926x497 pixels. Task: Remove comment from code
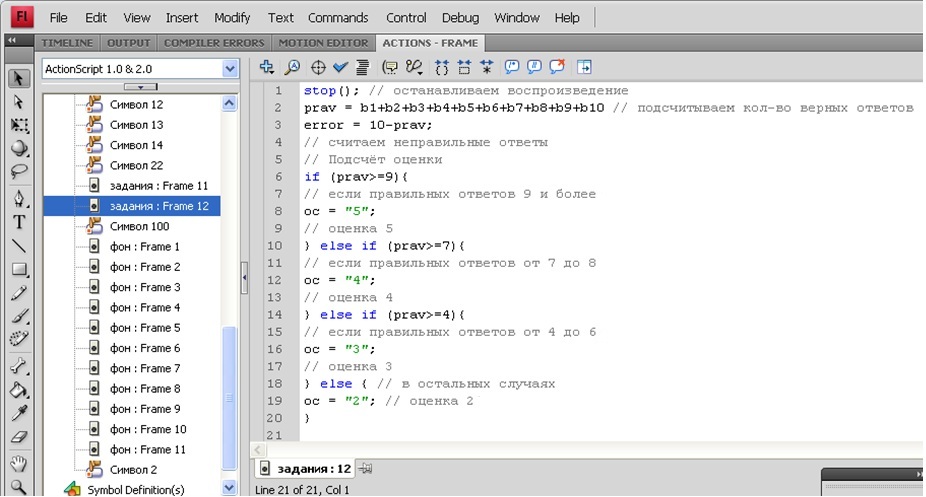(557, 67)
